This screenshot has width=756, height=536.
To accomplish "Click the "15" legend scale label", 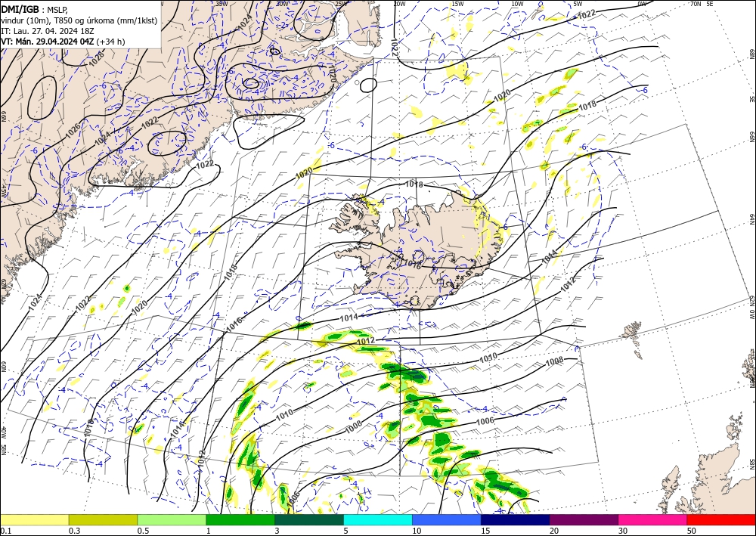I will [485, 531].
